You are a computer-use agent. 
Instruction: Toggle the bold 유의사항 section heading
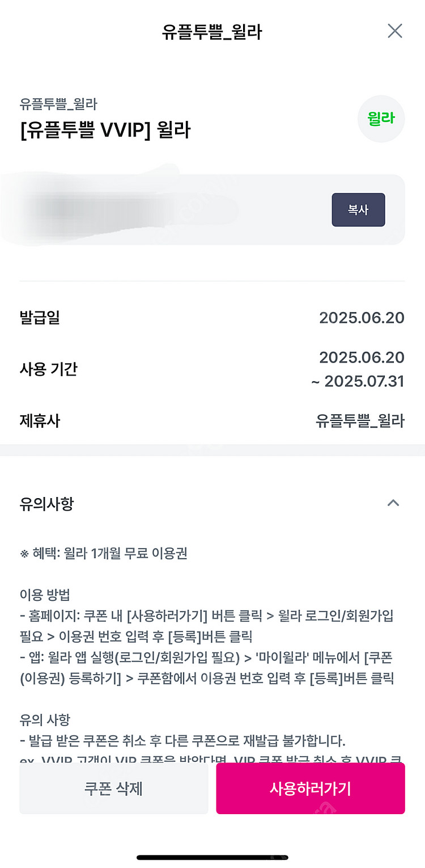[46, 503]
